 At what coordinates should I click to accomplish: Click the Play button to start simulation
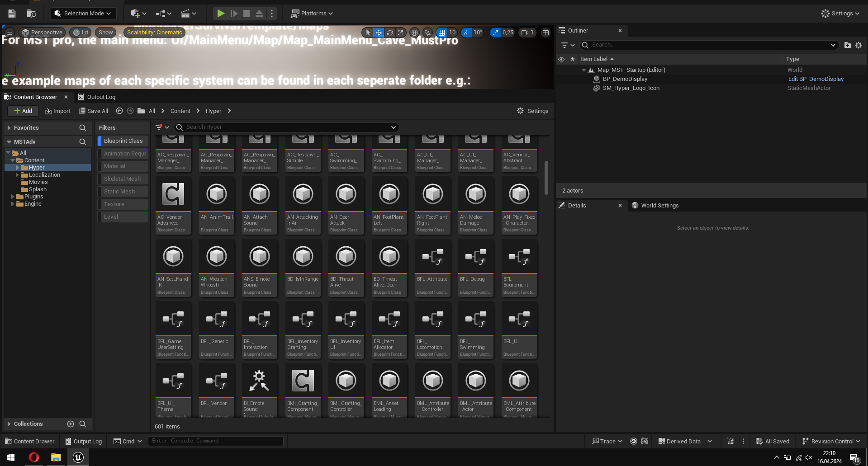pos(221,14)
